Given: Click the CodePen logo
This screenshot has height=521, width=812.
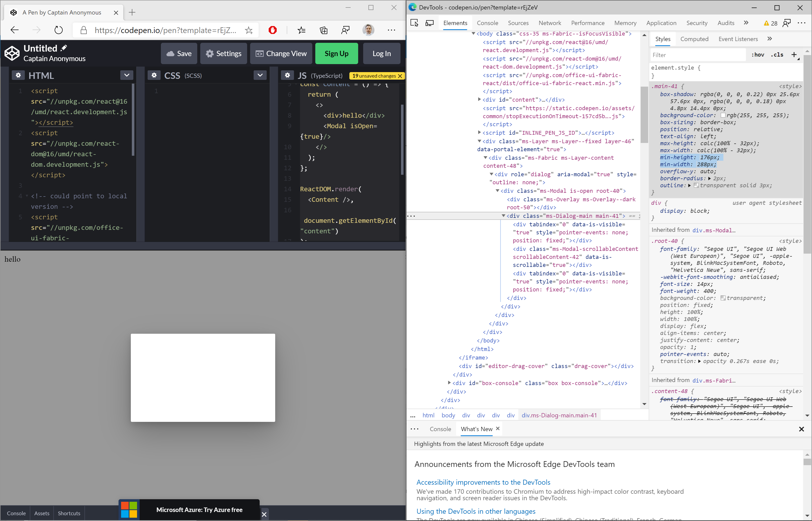Looking at the screenshot, I should pos(12,53).
